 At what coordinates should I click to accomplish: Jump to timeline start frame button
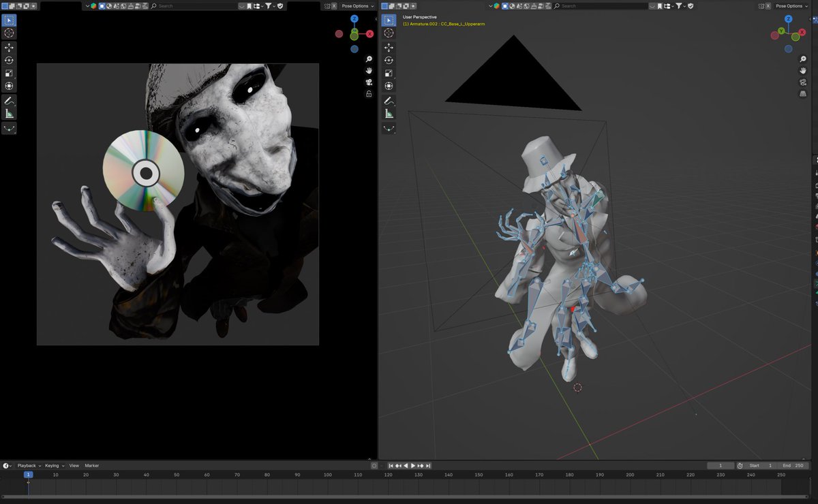click(391, 466)
